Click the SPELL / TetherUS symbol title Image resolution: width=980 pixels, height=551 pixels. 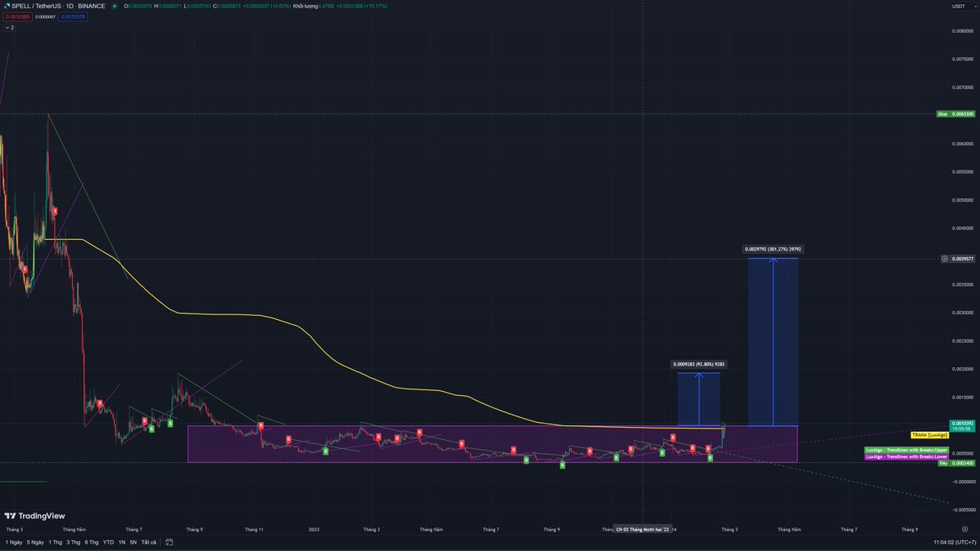(57, 6)
